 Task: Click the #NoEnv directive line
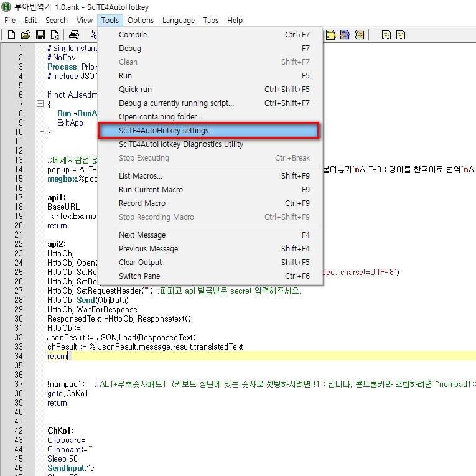(62, 57)
